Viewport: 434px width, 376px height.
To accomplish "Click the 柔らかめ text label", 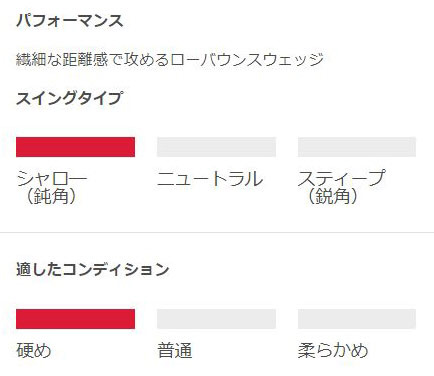I will [333, 351].
